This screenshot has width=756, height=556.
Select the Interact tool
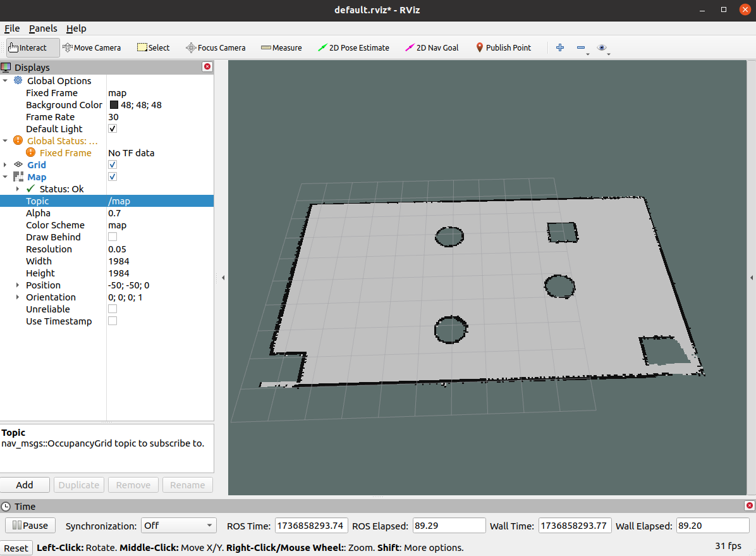coord(33,48)
